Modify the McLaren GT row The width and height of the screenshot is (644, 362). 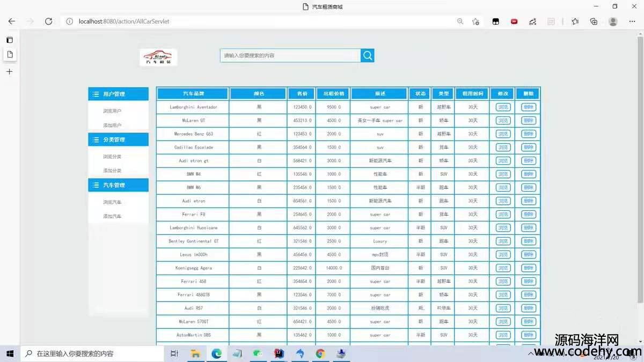click(x=503, y=121)
